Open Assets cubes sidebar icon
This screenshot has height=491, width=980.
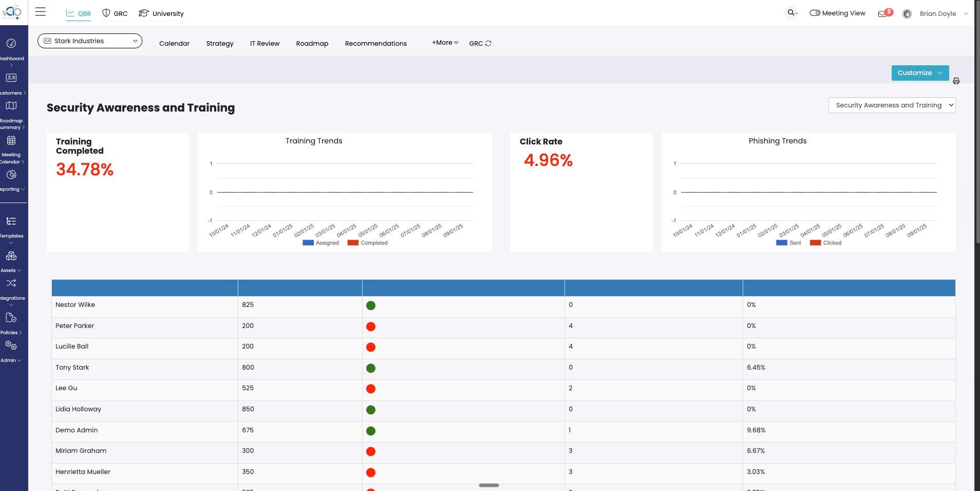[11, 256]
